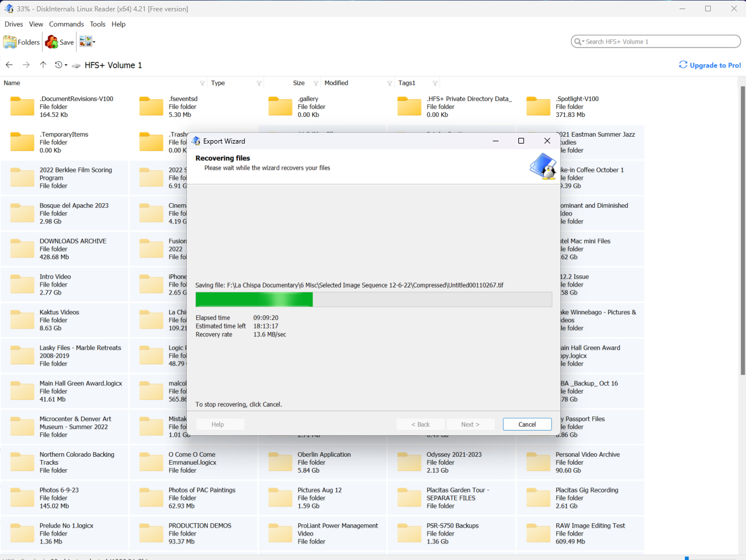
Task: Navigate up one folder level
Action: point(43,65)
